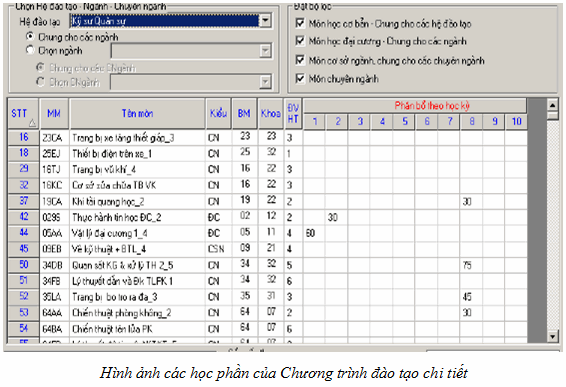
Task: Toggle 'Môn học cơ bản' filter checkbox
Action: (300, 23)
